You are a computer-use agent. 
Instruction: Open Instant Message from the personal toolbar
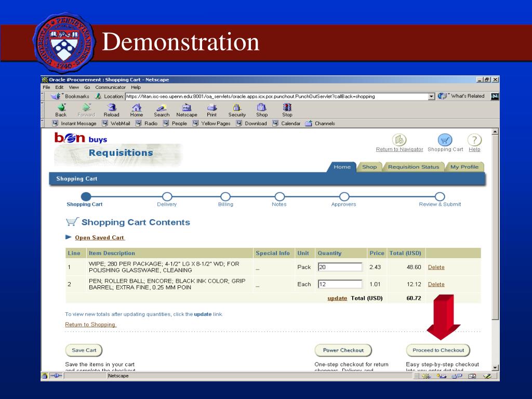[74, 124]
